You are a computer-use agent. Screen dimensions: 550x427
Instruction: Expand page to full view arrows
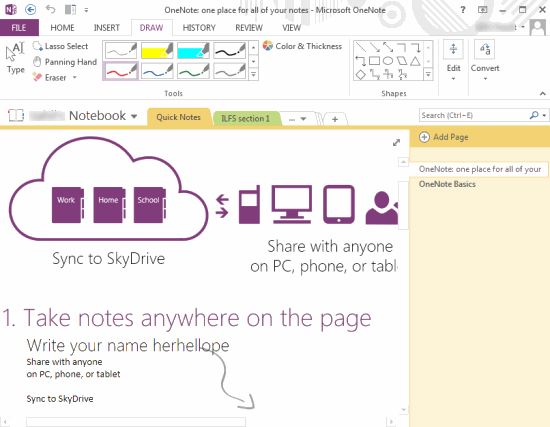(396, 142)
